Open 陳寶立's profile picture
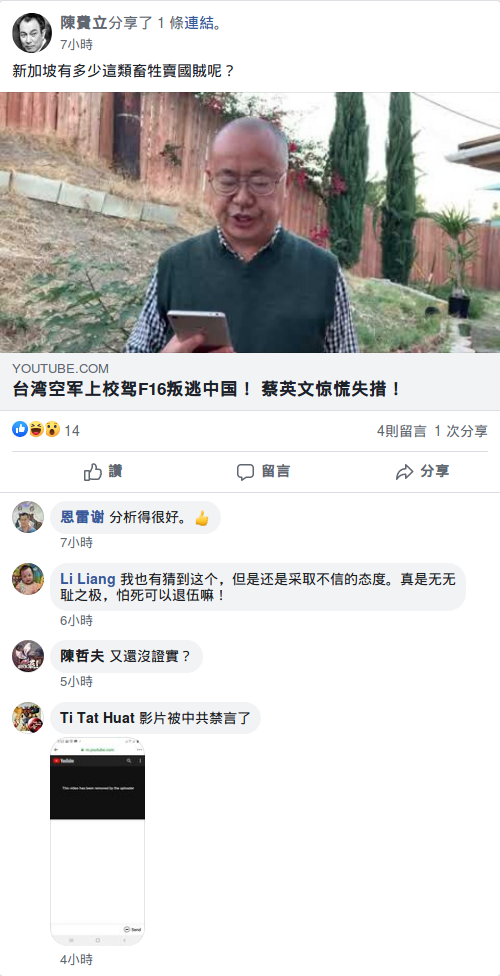 pyautogui.click(x=32, y=32)
